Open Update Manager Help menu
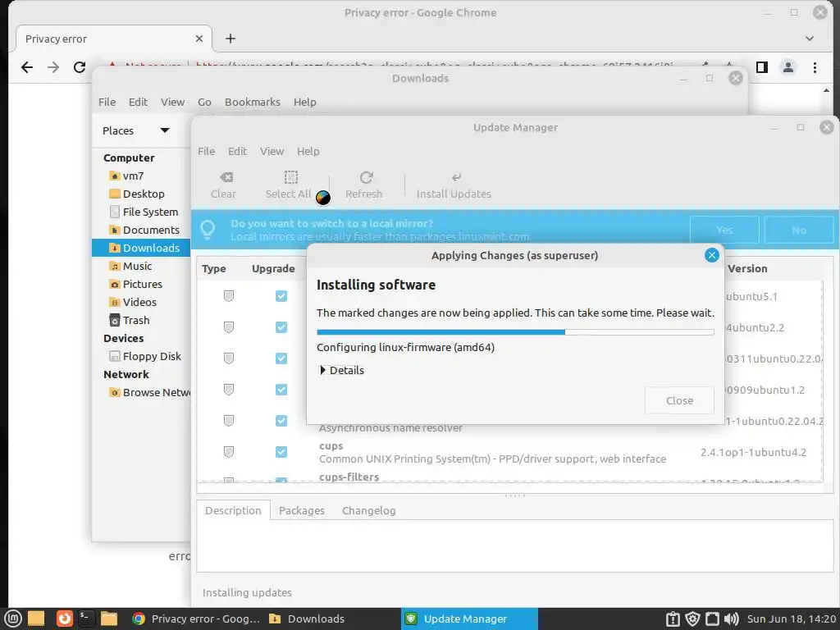The height and width of the screenshot is (630, 840). 308,152
